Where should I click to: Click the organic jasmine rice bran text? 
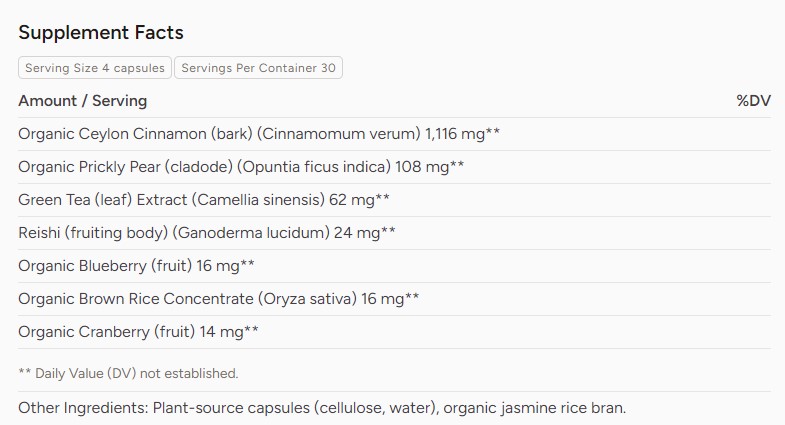coord(535,408)
